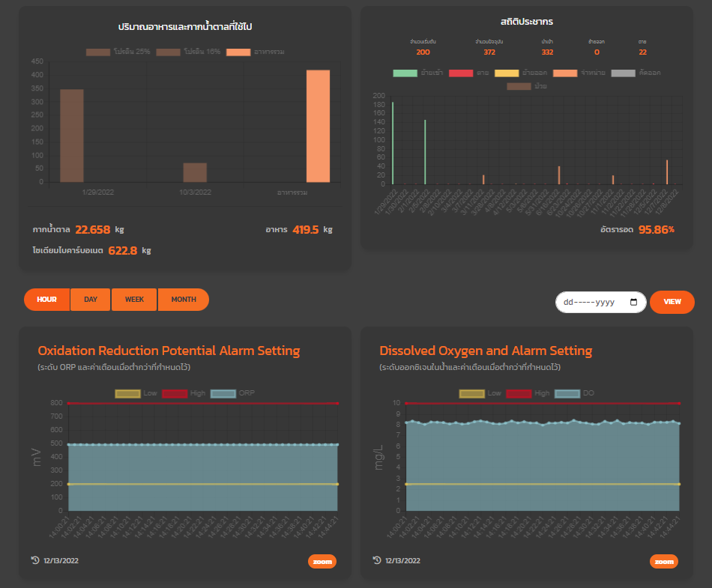Switch to the WEEK time range tab
Viewport: 712px width, 588px height.
135,300
